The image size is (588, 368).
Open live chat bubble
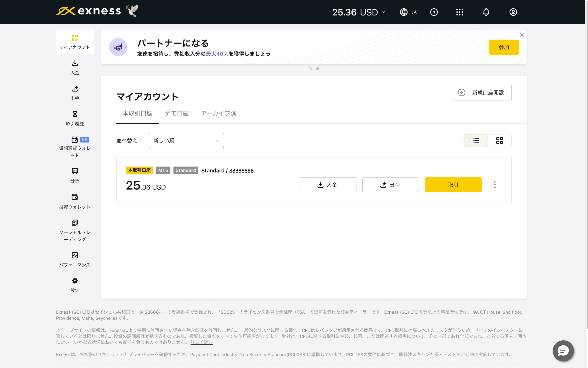click(x=563, y=351)
